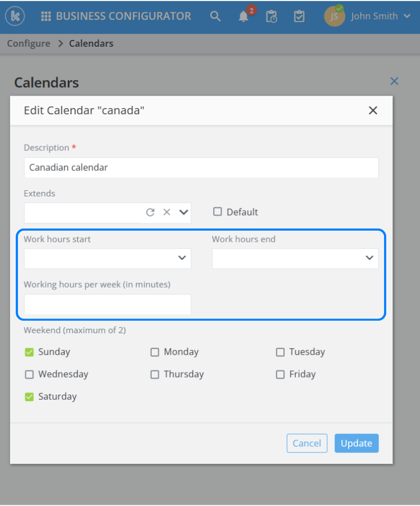
Task: Click the clipboard checkmark icon in header
Action: (x=299, y=16)
